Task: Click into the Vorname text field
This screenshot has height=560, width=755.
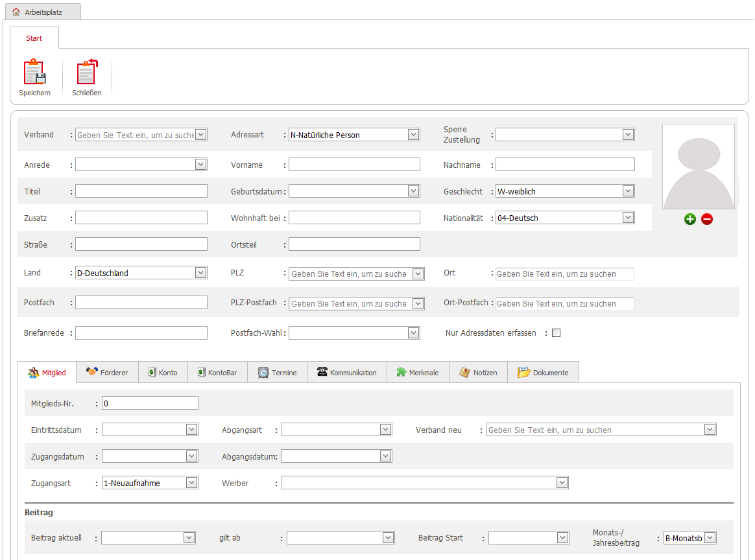Action: pos(354,165)
